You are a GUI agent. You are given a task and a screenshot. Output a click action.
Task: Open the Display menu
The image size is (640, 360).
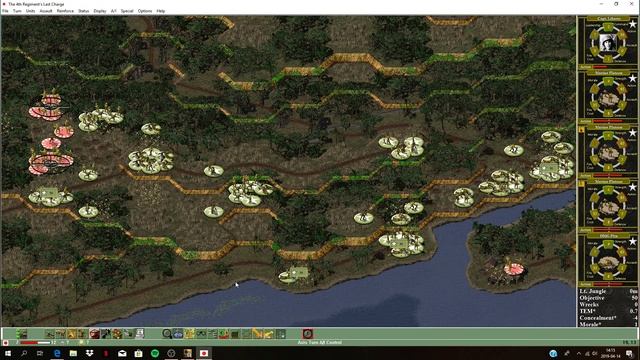(100, 11)
